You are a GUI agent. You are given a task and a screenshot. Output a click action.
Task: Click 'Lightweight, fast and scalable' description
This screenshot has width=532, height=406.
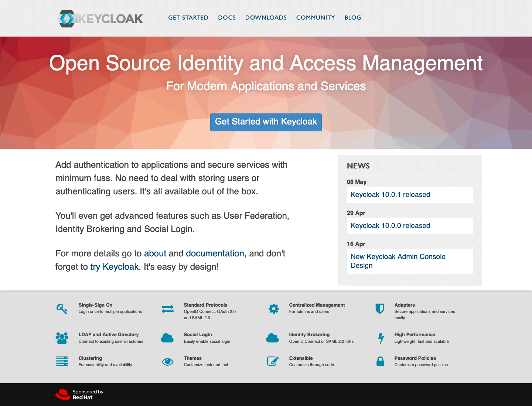tap(422, 342)
